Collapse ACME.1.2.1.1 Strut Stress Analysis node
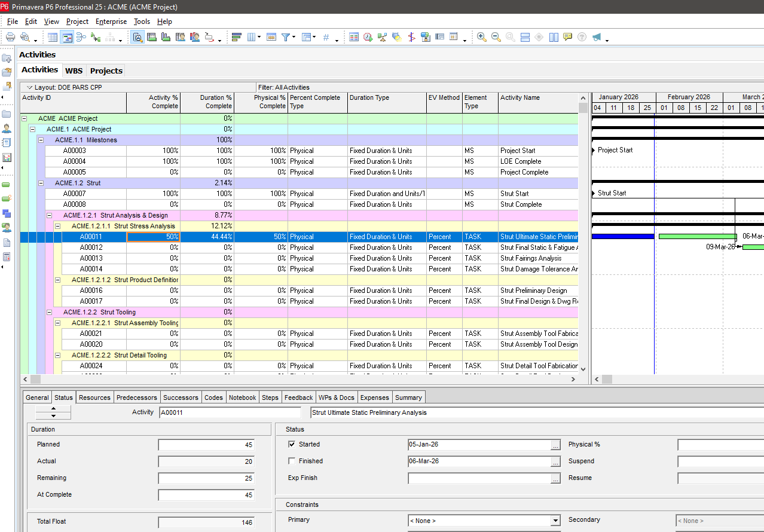The width and height of the screenshot is (764, 532). [x=57, y=226]
